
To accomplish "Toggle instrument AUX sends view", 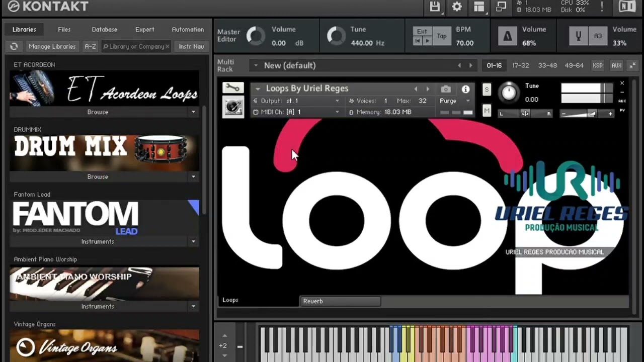I will 622,101.
